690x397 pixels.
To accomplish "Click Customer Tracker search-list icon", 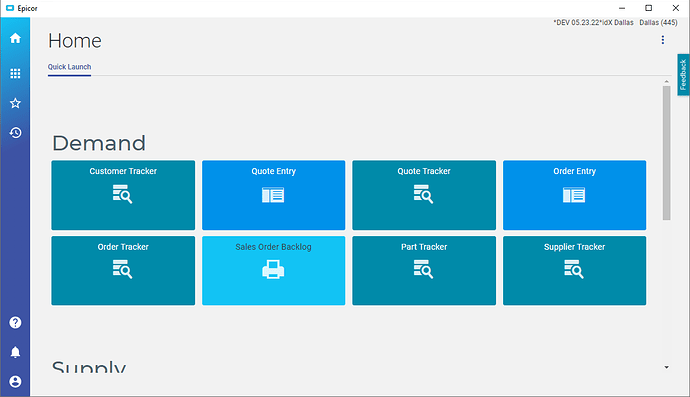I will click(x=122, y=194).
